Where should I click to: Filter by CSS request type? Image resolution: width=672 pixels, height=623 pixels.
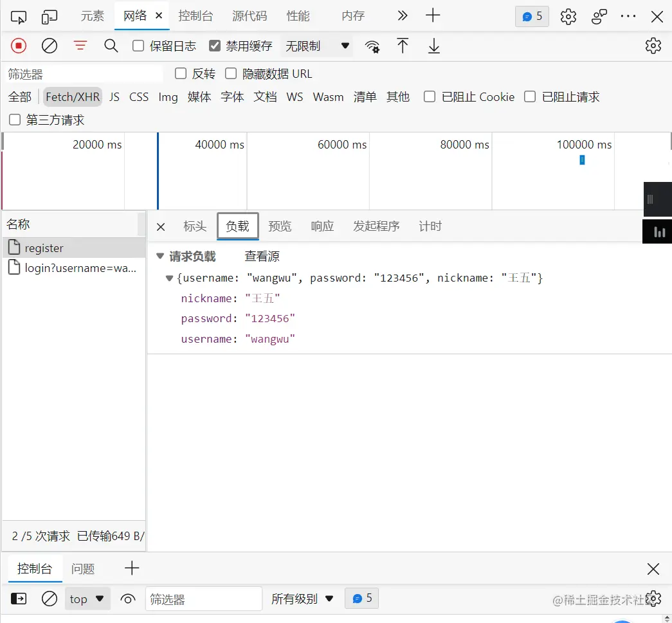(139, 97)
